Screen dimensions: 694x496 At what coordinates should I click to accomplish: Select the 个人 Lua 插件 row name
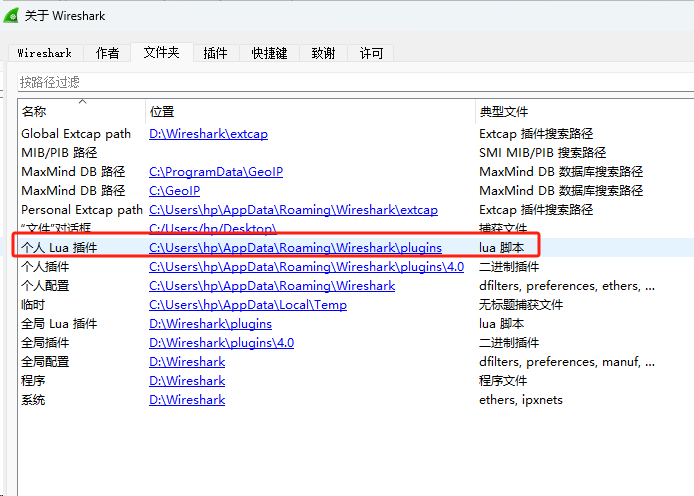59,248
